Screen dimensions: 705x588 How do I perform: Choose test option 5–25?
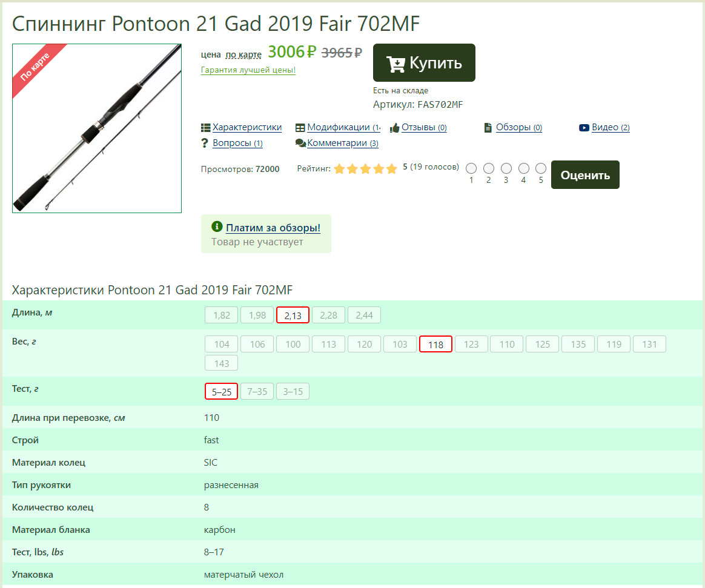click(x=221, y=392)
